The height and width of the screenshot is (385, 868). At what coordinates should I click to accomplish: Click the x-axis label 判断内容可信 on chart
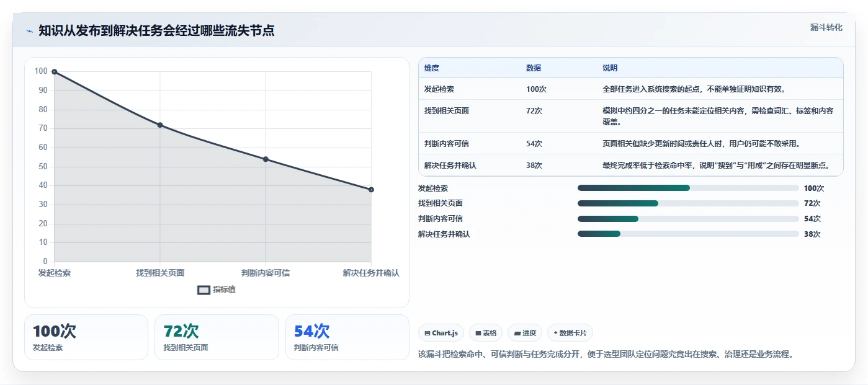point(266,273)
